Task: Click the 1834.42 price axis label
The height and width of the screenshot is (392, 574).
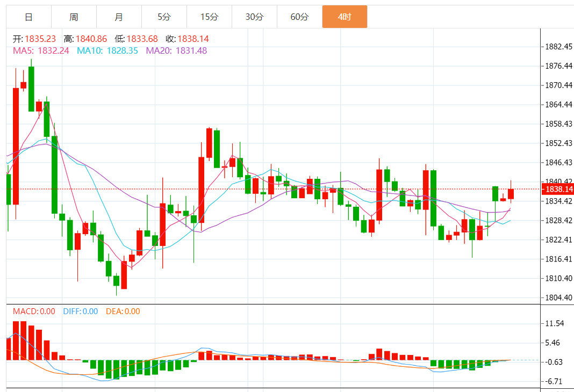Action: click(x=558, y=201)
